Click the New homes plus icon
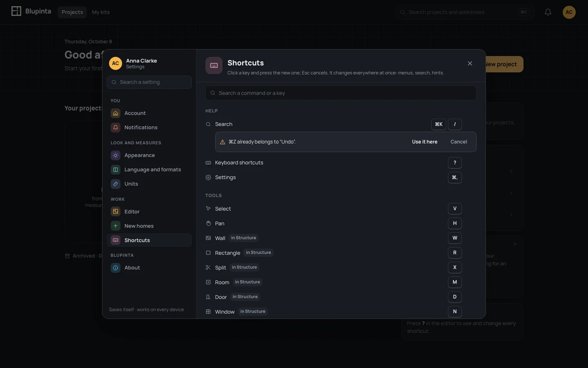The image size is (588, 368). tap(116, 226)
